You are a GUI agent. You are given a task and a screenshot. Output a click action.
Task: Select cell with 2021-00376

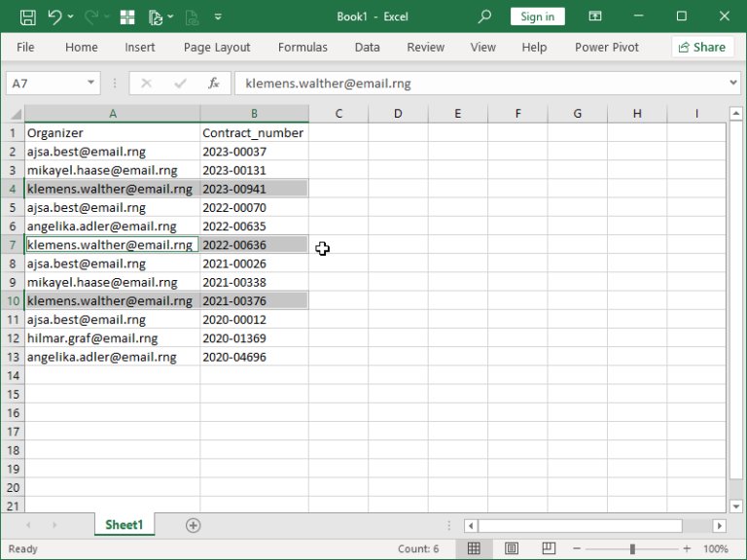click(254, 301)
